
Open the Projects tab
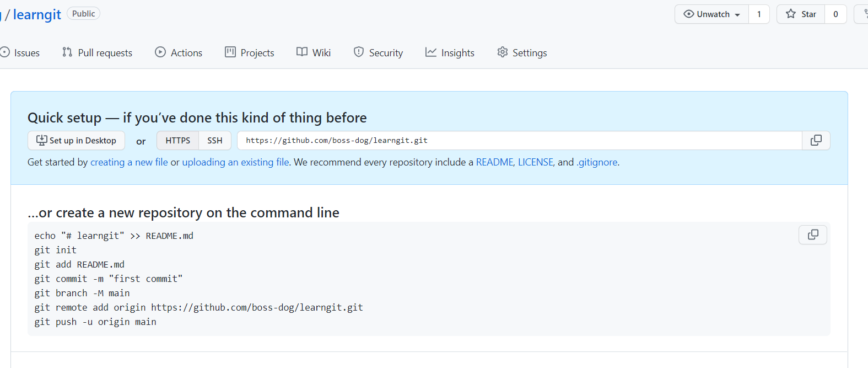(250, 52)
